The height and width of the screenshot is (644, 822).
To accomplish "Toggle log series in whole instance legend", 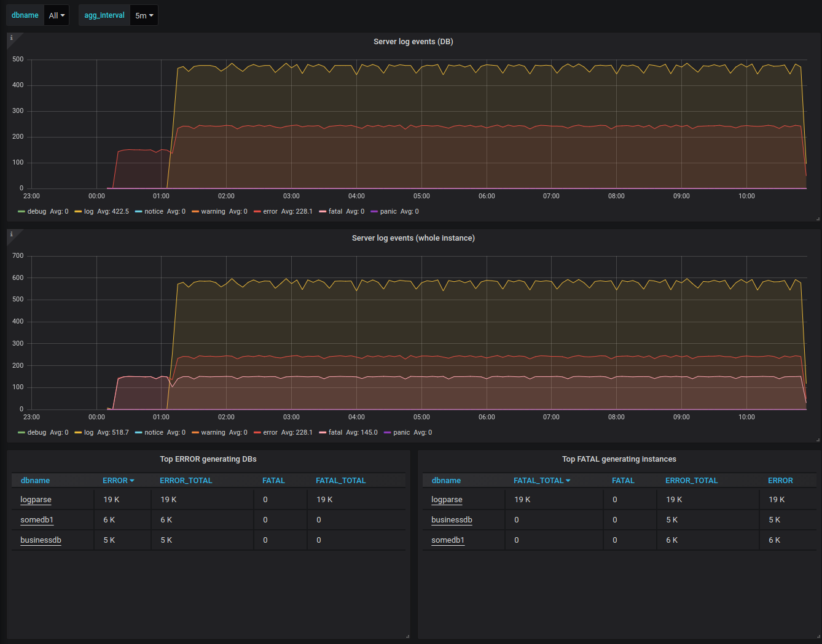I will 88,433.
